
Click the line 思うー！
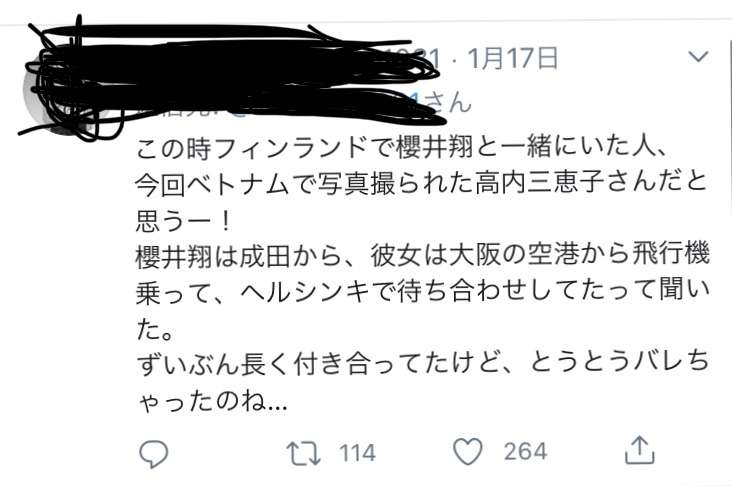183,221
